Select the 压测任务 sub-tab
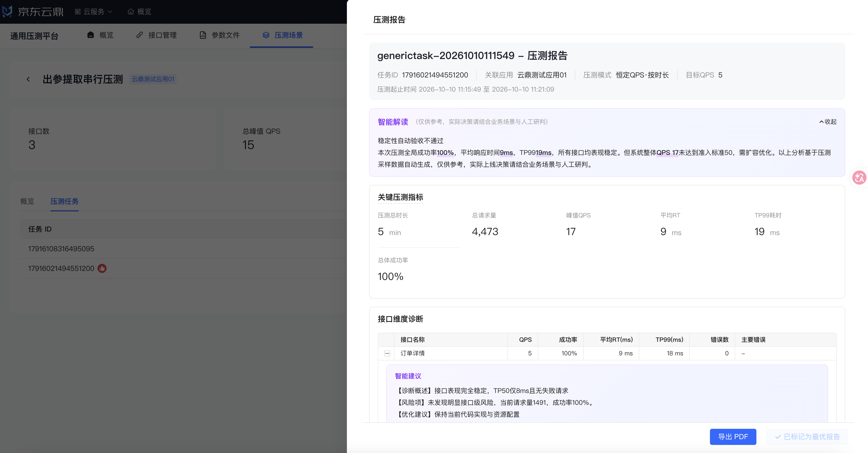 (x=64, y=201)
